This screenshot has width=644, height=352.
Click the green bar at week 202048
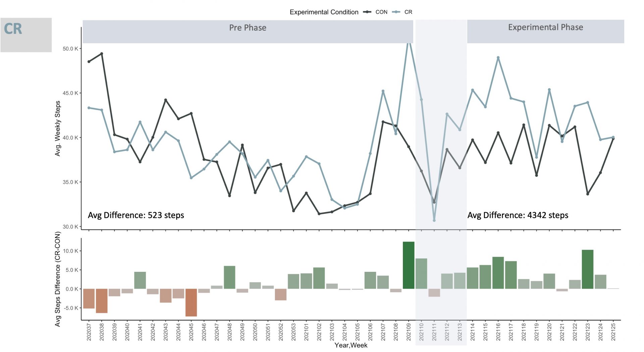229,277
